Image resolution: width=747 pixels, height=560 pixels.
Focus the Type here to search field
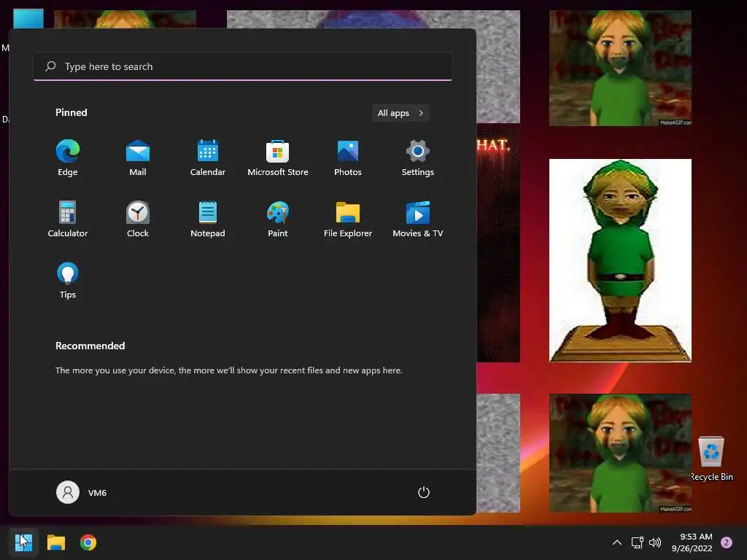click(x=243, y=66)
